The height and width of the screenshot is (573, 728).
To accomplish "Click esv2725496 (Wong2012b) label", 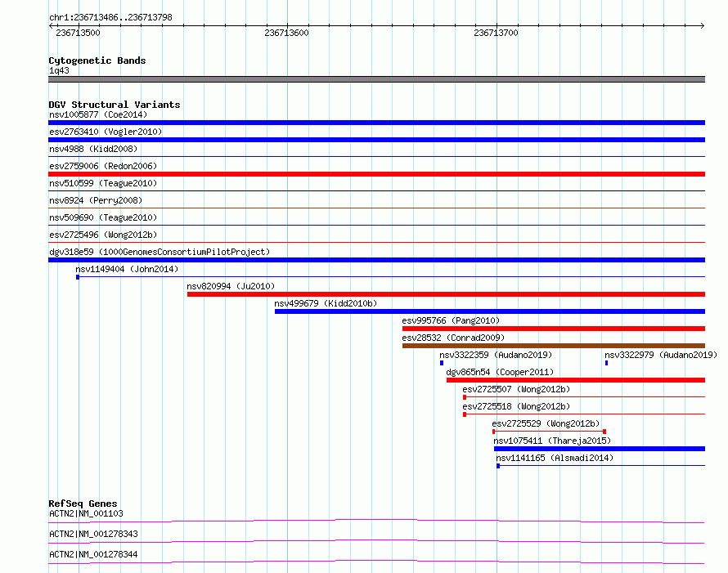I will pos(103,235).
